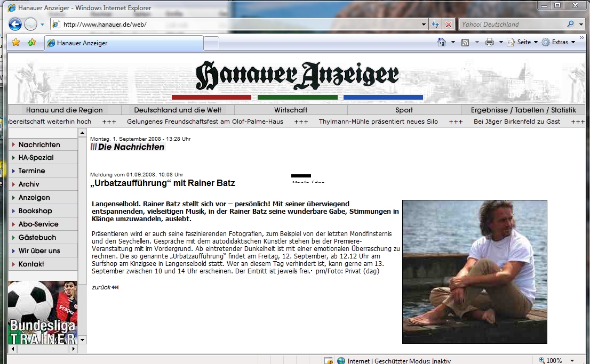
Task: Click the 100% zoom level button
Action: [551, 361]
